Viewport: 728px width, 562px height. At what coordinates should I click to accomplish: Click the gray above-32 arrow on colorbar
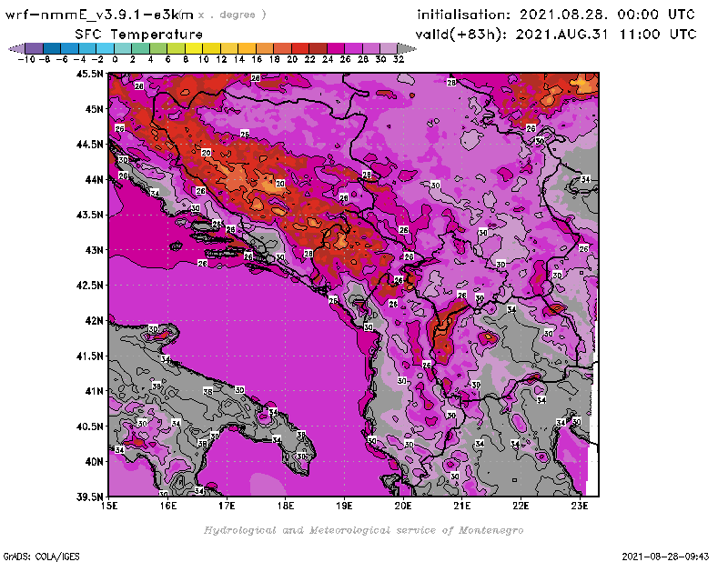coord(407,49)
